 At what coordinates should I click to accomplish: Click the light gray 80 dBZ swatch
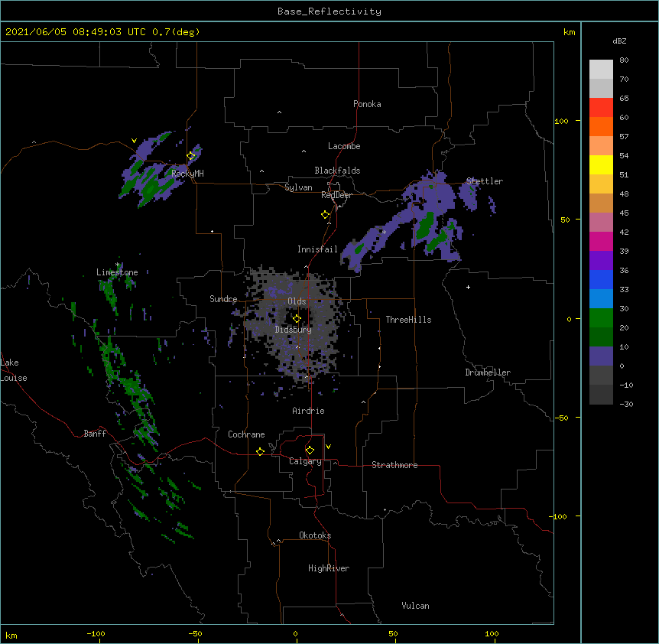[601, 69]
